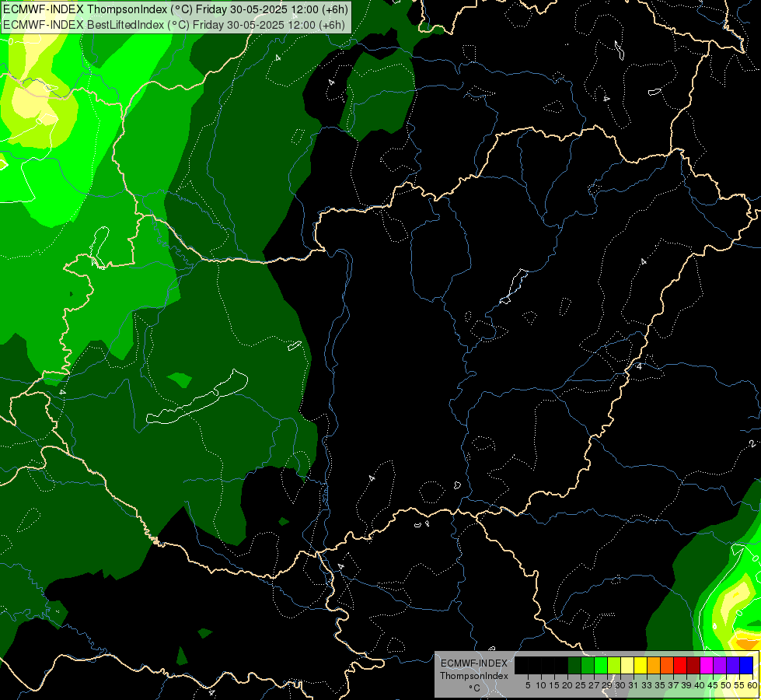The height and width of the screenshot is (700, 761).
Task: Click the BestLiftedIndex title line at top
Action: tap(174, 25)
